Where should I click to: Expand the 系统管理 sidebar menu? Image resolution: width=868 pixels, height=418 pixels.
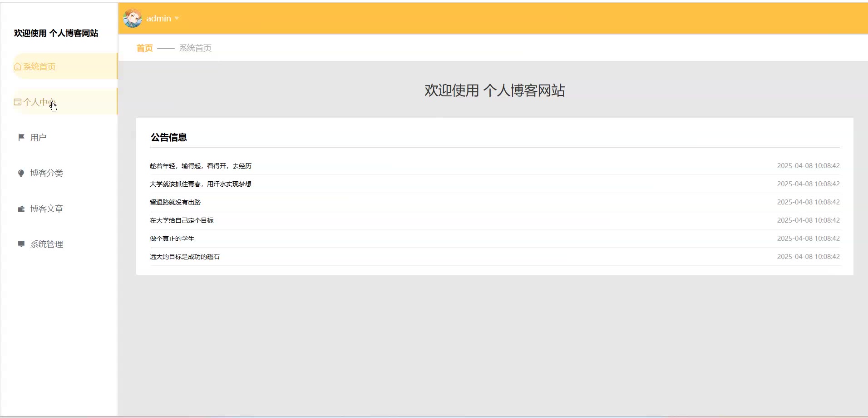pyautogui.click(x=65, y=244)
